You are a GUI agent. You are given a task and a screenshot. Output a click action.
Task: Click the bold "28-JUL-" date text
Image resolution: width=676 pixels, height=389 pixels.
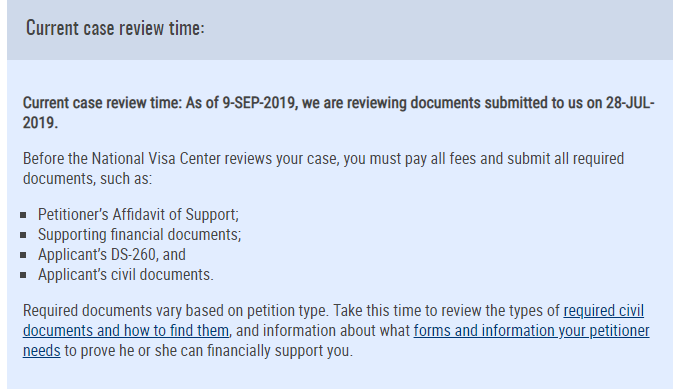(630, 103)
